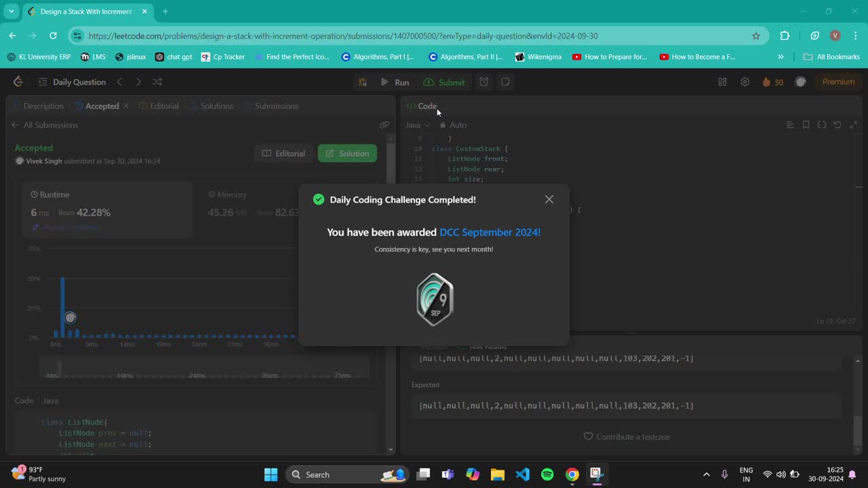Click the curly braces icon
Viewport: 868px width, 488px height.
coord(822,125)
